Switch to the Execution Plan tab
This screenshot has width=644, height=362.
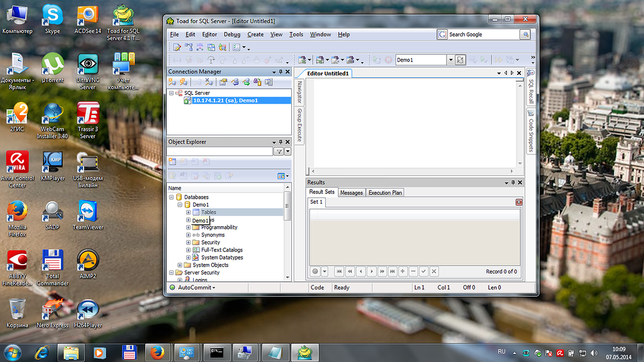tap(385, 193)
